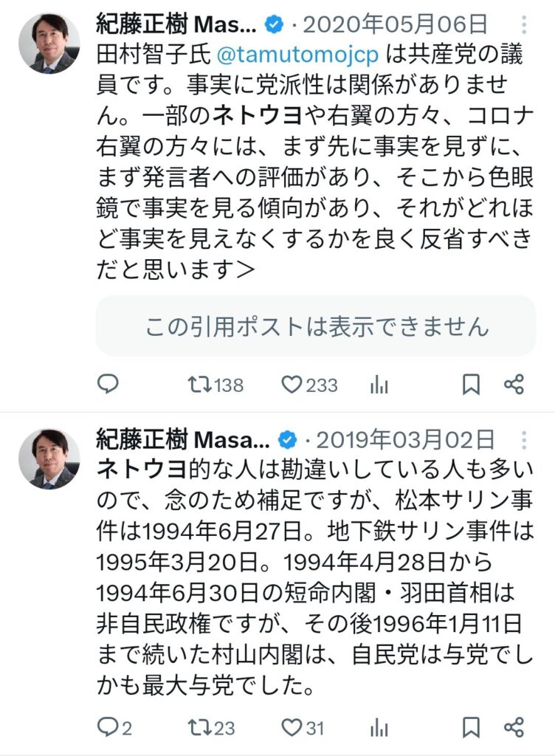Share the 2020年05月06日 post
555x756 pixels.
click(514, 384)
